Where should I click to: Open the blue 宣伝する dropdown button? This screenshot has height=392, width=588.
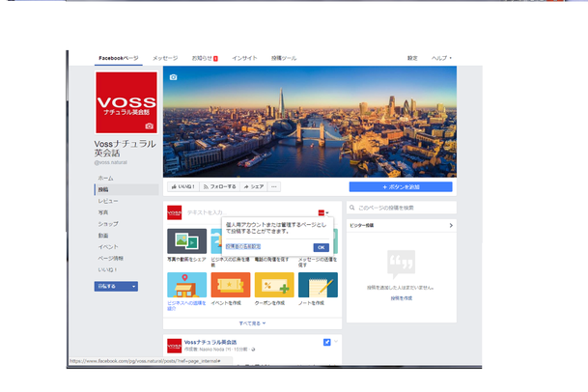(x=116, y=286)
